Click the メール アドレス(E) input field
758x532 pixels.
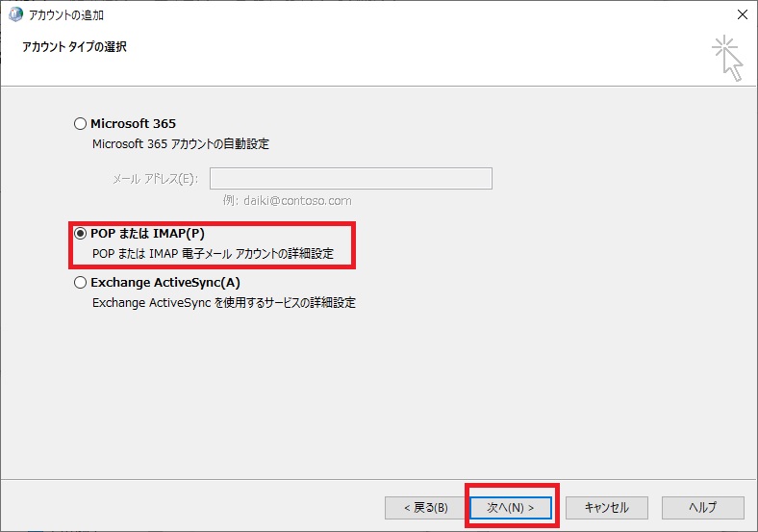click(351, 179)
